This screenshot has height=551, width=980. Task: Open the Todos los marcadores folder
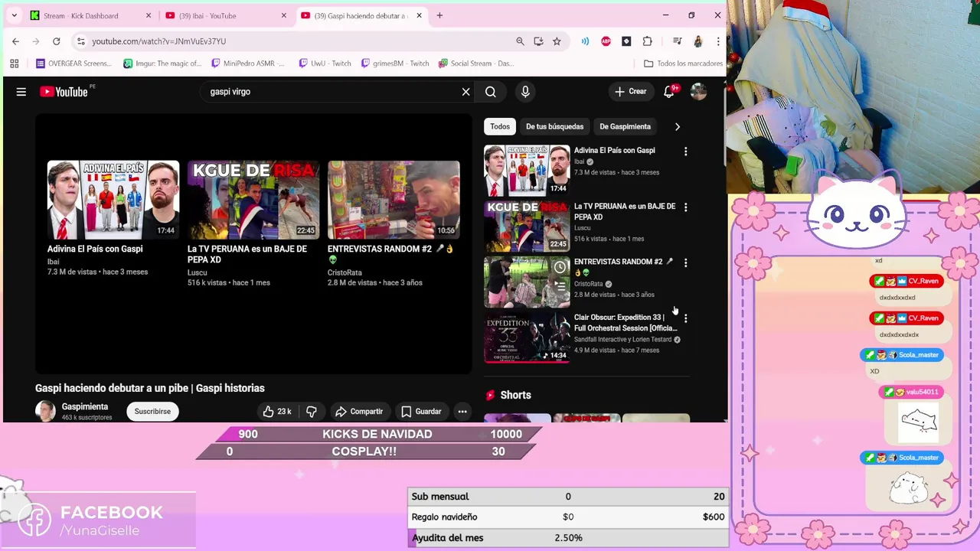pyautogui.click(x=683, y=64)
